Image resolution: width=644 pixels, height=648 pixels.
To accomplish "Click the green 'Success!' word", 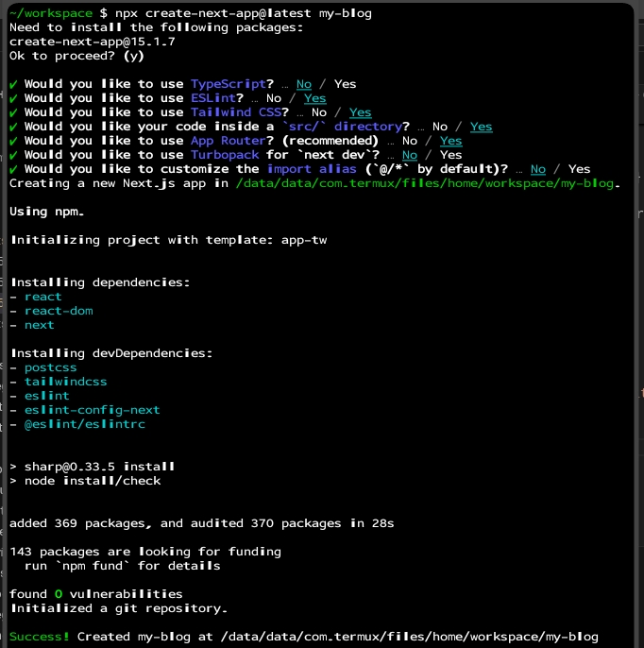I will [x=40, y=637].
